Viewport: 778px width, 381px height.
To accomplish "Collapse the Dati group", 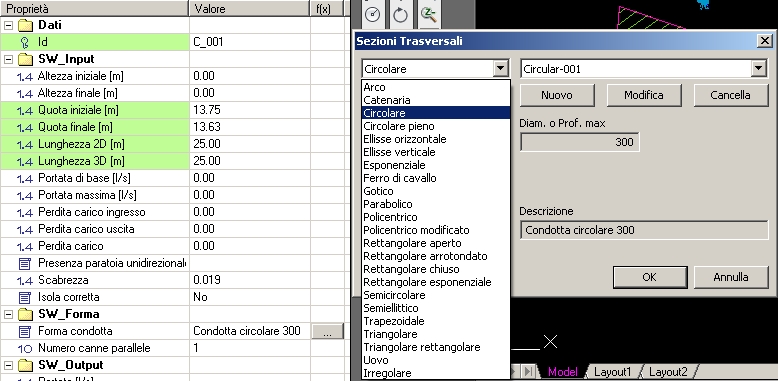I will [8, 25].
